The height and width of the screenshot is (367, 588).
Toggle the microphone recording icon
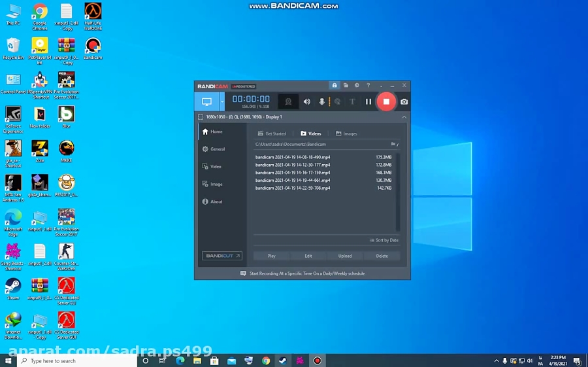point(321,101)
